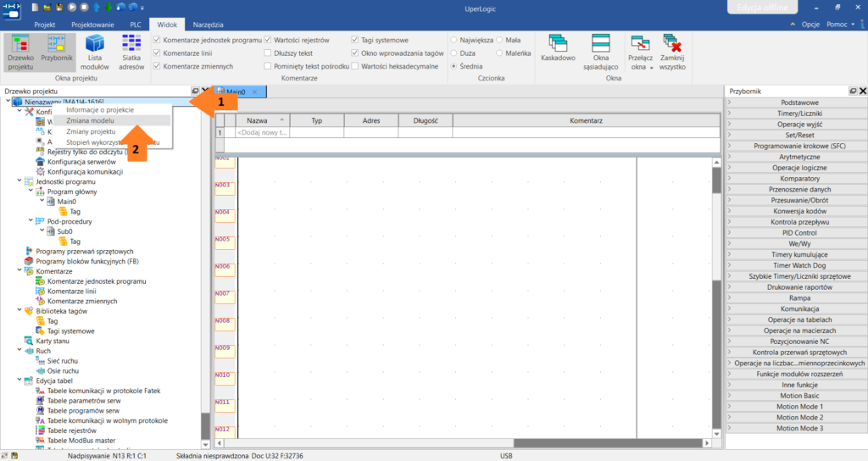Click the Save floppy disk icon

click(x=60, y=7)
